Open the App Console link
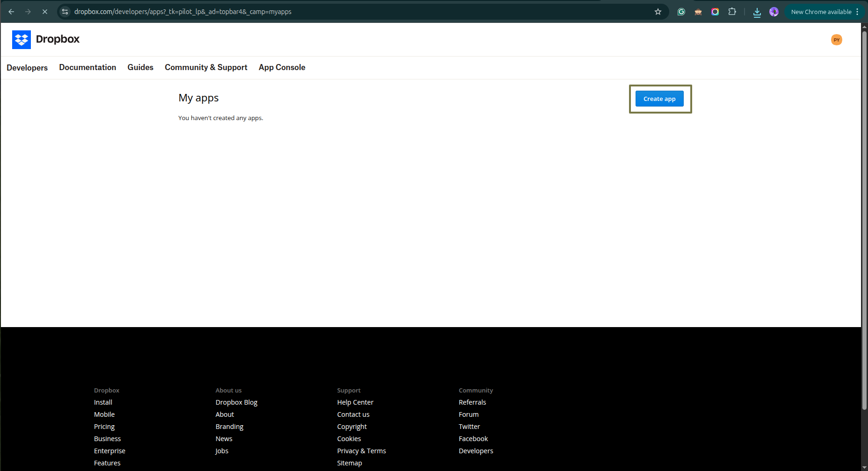This screenshot has width=868, height=471. 282,67
